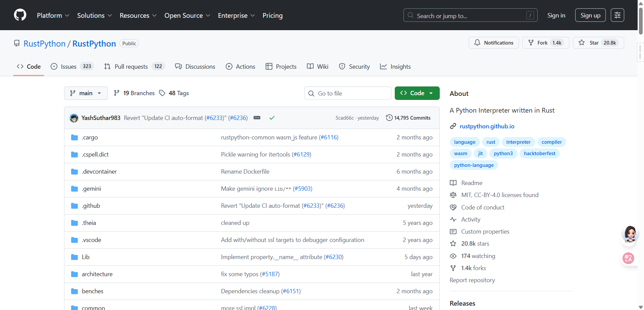
Task: Open the 14,795 Commits link
Action: [x=408, y=118]
